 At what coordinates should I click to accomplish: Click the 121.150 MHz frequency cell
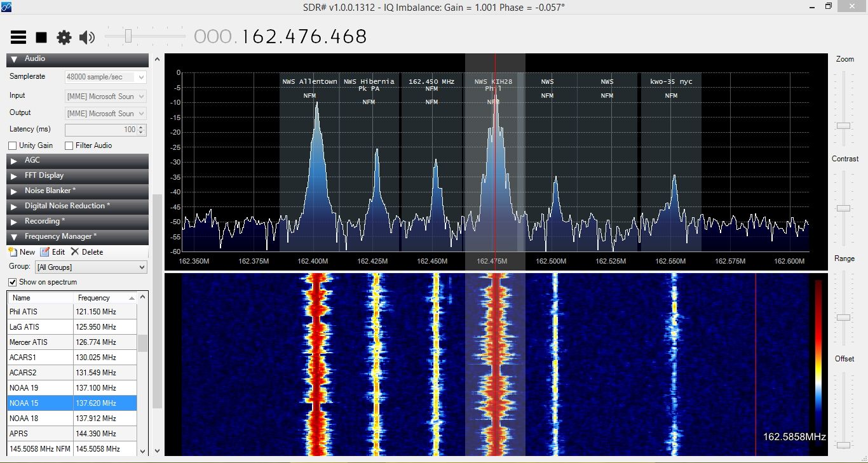point(105,312)
